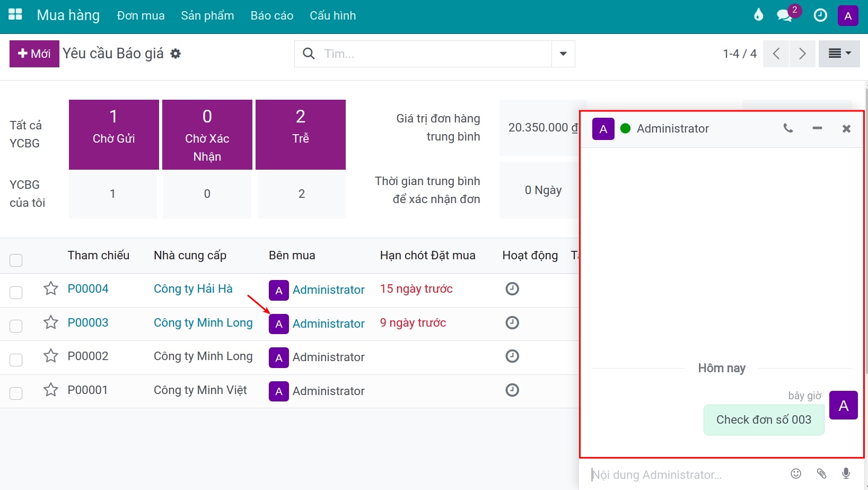The height and width of the screenshot is (490, 868).
Task: Attach a file in chat composer
Action: [821, 474]
